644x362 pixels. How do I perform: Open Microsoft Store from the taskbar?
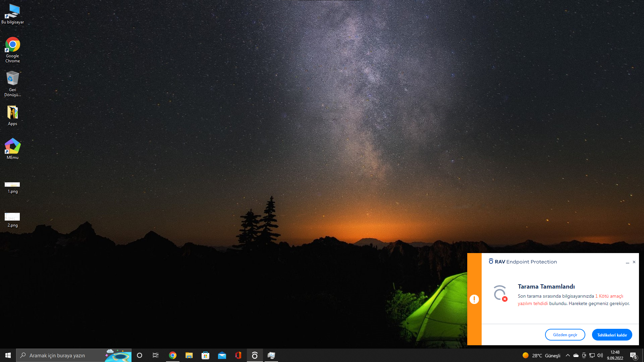pos(205,355)
